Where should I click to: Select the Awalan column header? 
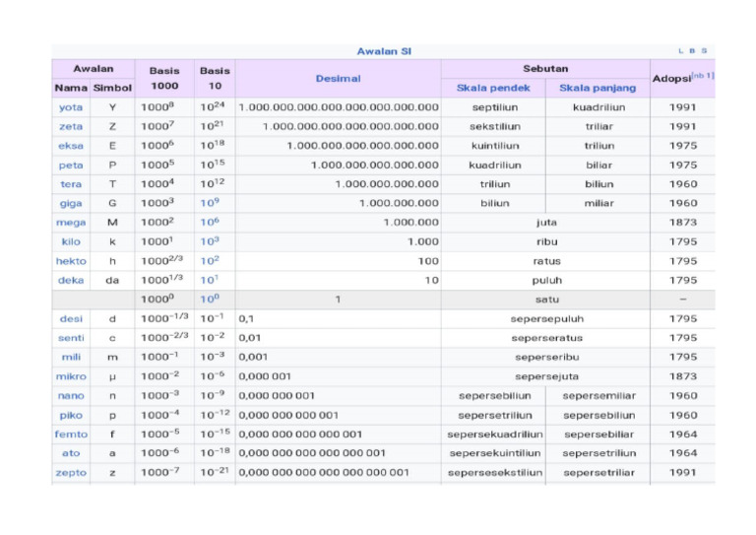(x=94, y=69)
